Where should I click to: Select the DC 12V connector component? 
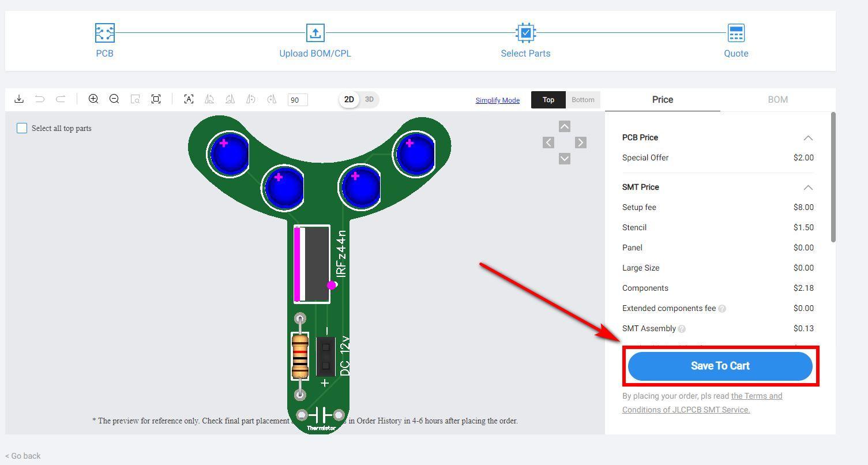pos(326,356)
